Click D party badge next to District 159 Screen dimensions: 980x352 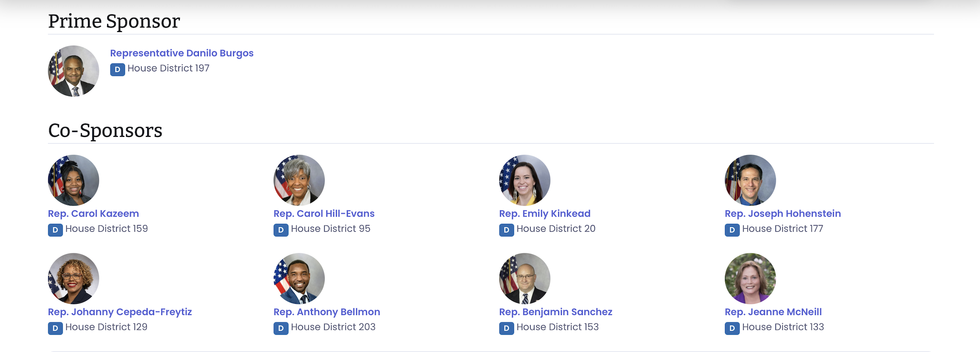coord(55,230)
